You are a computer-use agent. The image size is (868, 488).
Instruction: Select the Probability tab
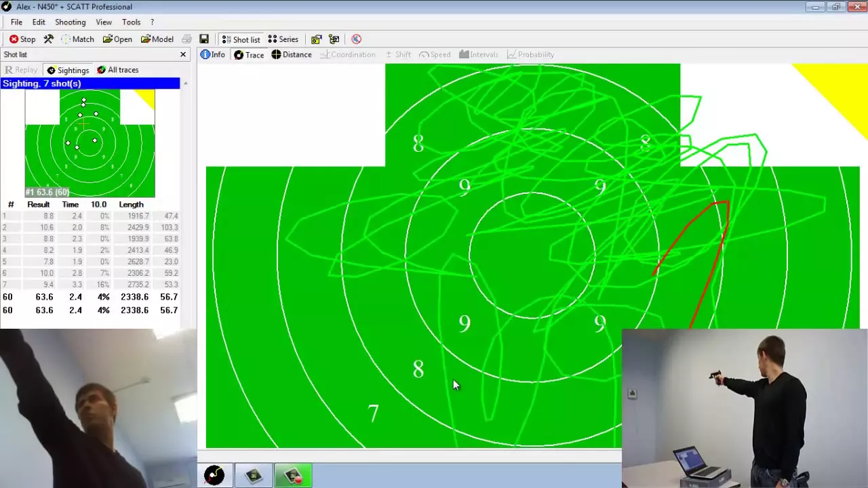(530, 55)
